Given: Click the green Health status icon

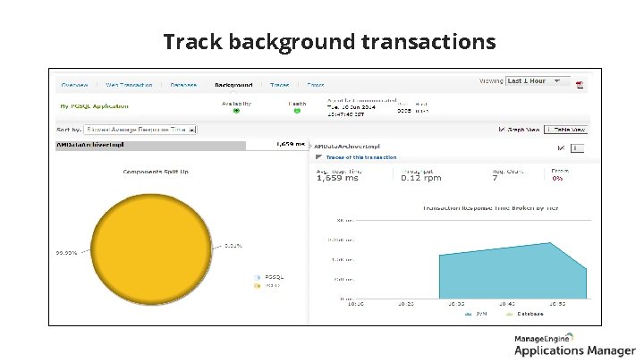Looking at the screenshot, I should [297, 111].
